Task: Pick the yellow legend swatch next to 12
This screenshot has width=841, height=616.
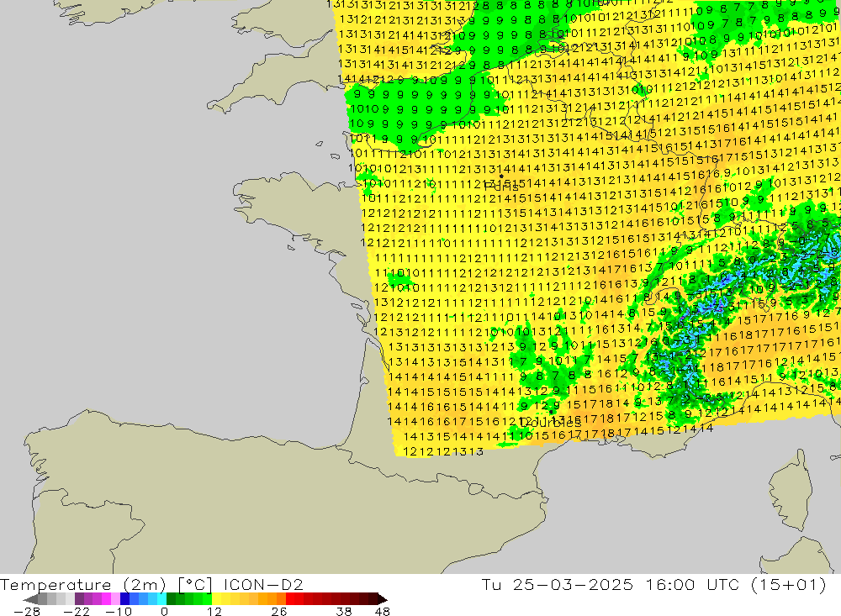Action: coord(217,599)
